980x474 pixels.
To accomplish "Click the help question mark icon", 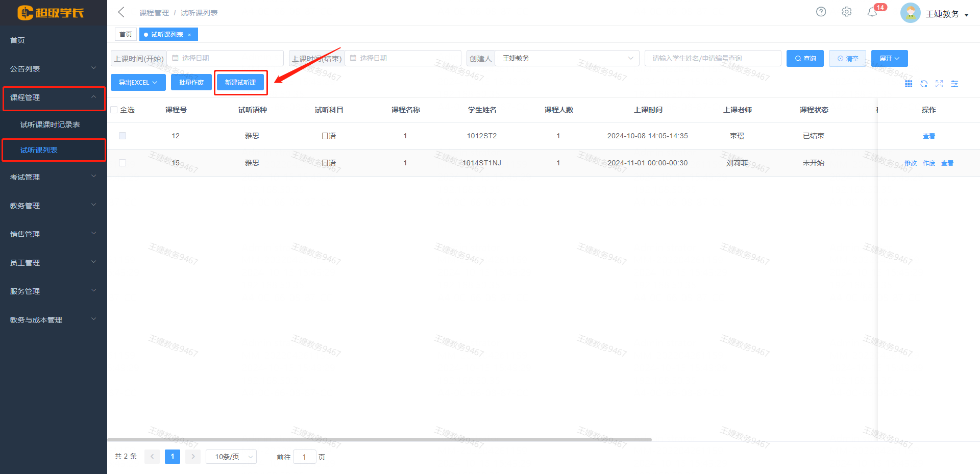I will pos(821,12).
